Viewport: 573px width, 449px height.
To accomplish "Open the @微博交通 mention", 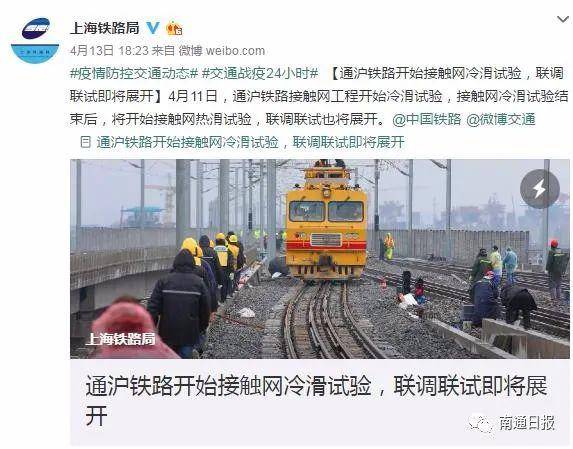I will 501,119.
